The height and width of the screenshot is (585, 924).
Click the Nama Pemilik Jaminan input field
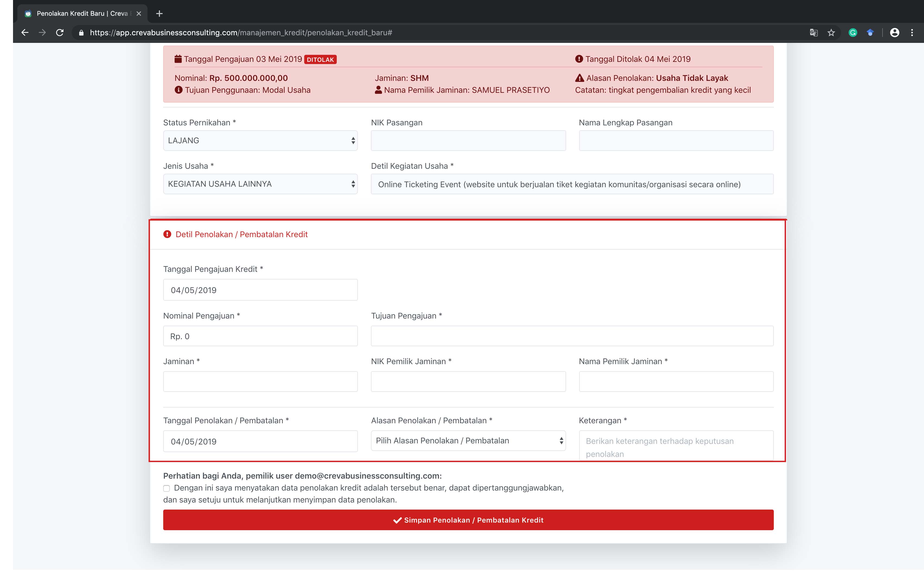[x=676, y=381]
